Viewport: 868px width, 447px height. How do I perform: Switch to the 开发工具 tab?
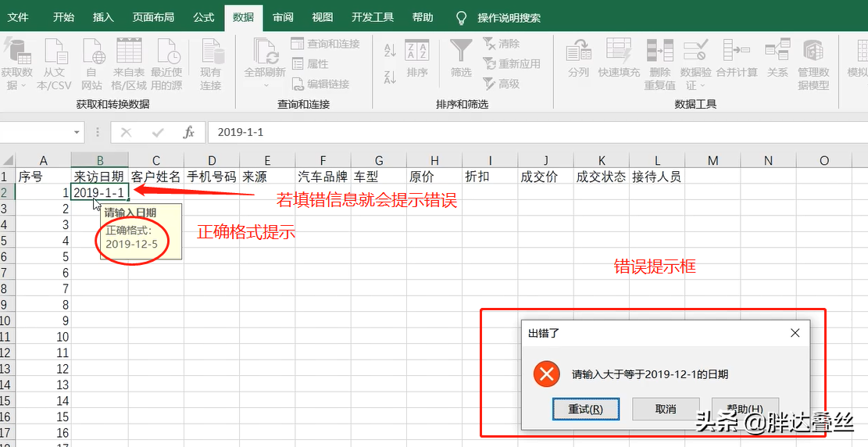coord(373,17)
